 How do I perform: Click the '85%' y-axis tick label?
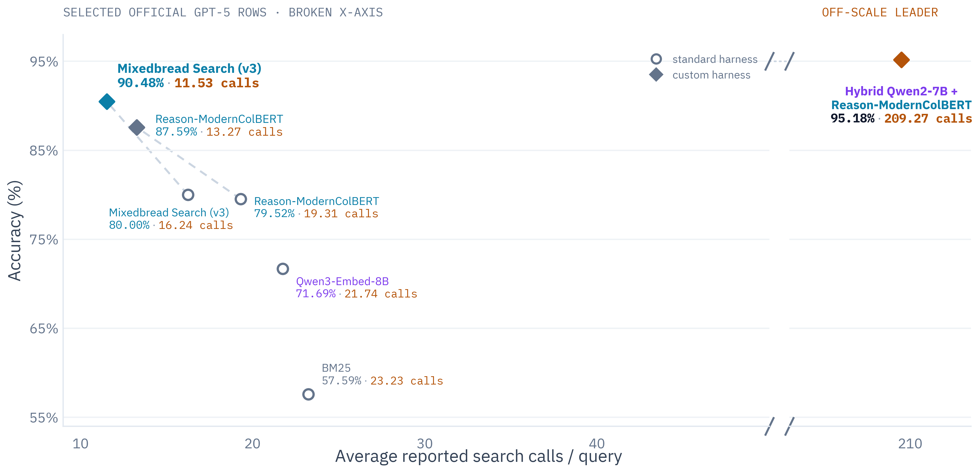point(44,151)
